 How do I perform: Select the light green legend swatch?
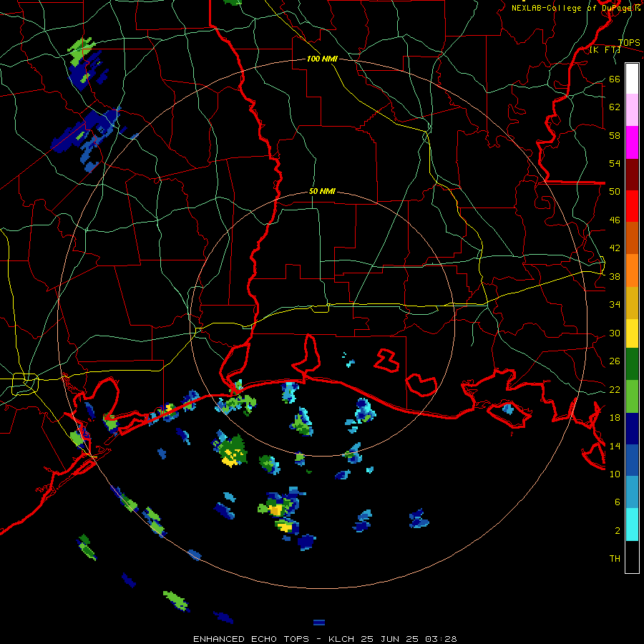coord(632,396)
